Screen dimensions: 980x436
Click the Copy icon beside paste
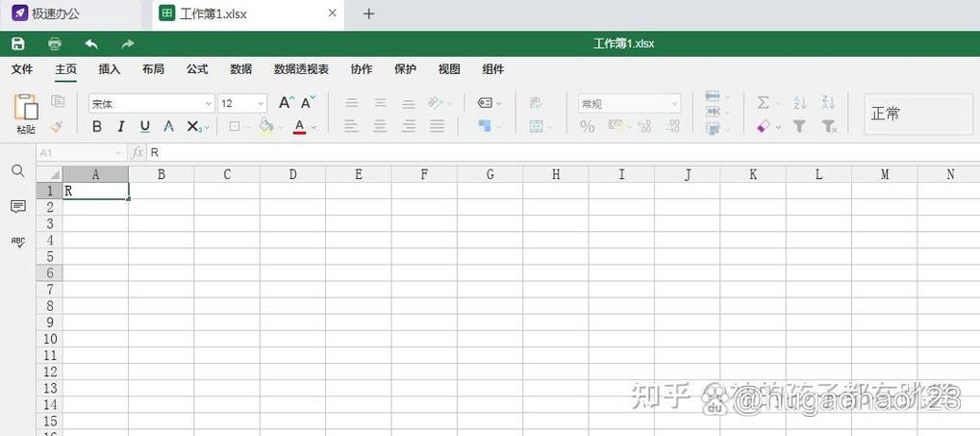(58, 101)
